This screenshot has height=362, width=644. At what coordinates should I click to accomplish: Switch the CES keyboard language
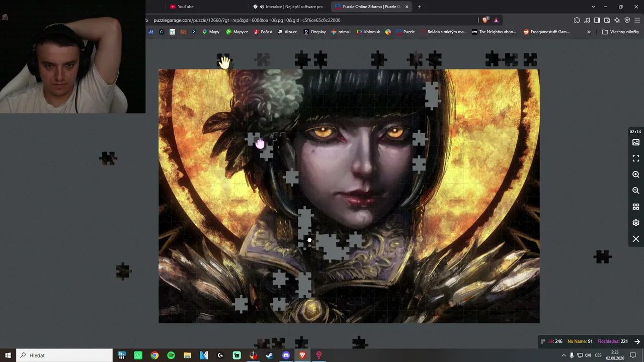598,355
